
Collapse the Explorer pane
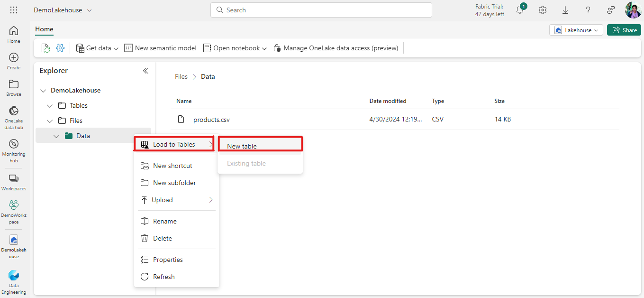pos(145,71)
